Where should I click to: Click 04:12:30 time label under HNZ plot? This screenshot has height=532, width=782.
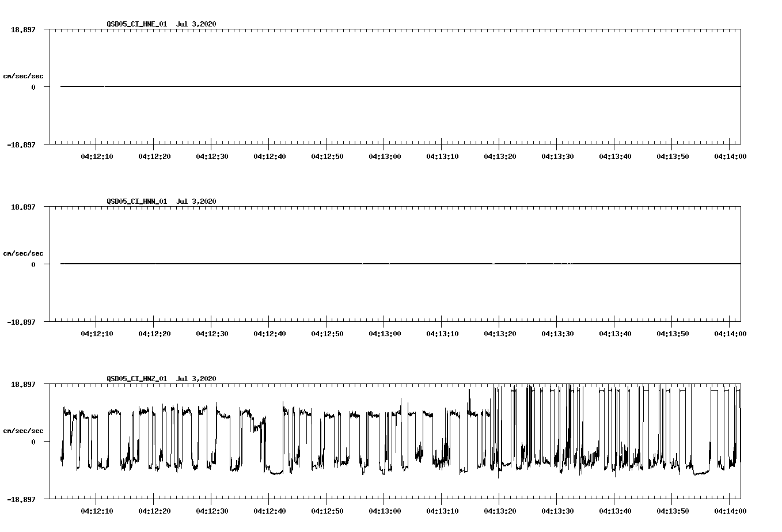tap(212, 511)
